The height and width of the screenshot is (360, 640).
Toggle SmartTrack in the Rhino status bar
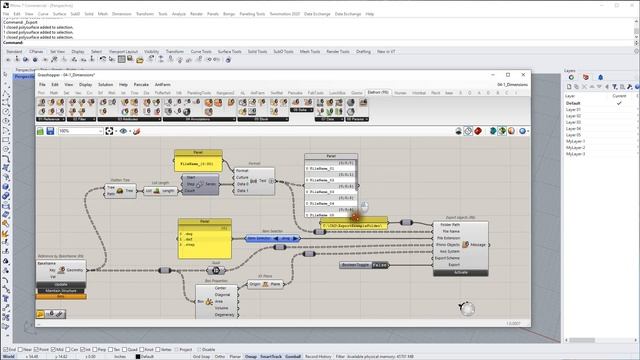pos(271,356)
